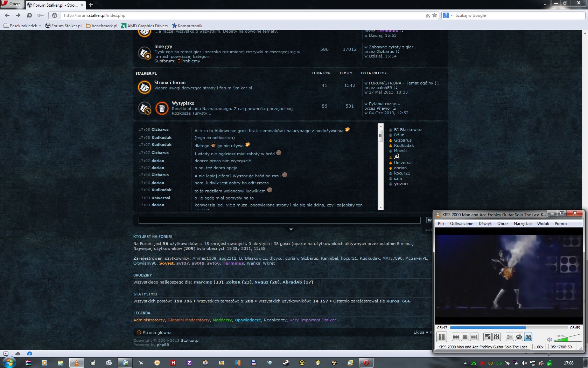Open VLC Odtwarzanie menu

coord(461,224)
